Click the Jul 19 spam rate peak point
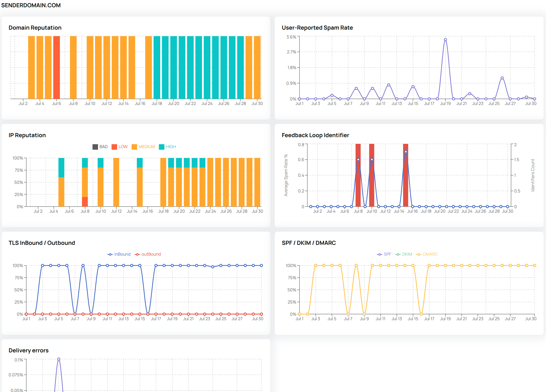Viewport: 546px width, 392px height. [445, 40]
